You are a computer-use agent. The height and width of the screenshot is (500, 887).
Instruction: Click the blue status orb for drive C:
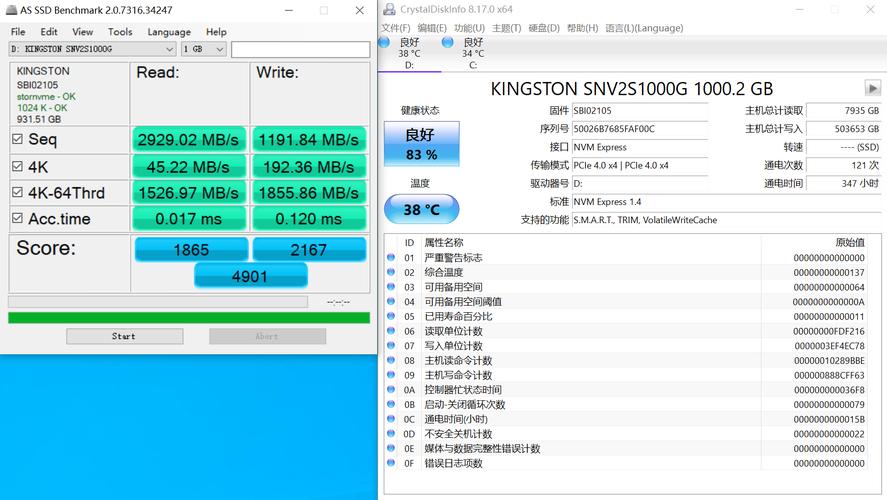point(447,42)
